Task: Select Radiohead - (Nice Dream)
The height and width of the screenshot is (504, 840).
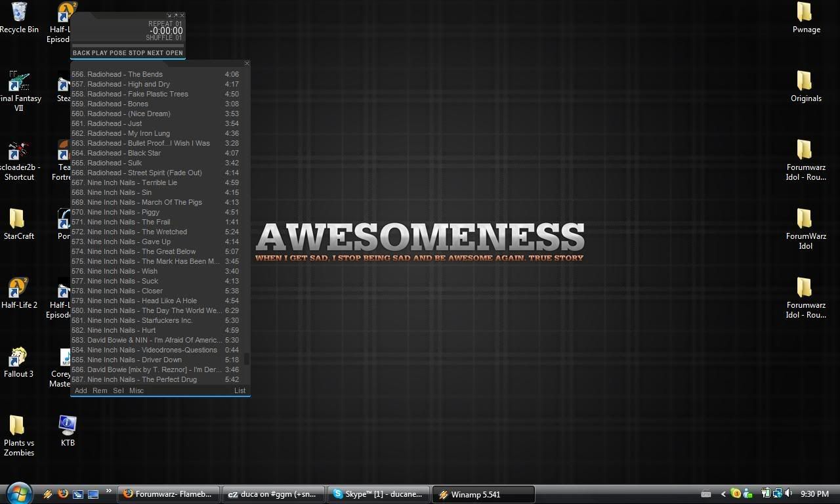Action: click(156, 114)
